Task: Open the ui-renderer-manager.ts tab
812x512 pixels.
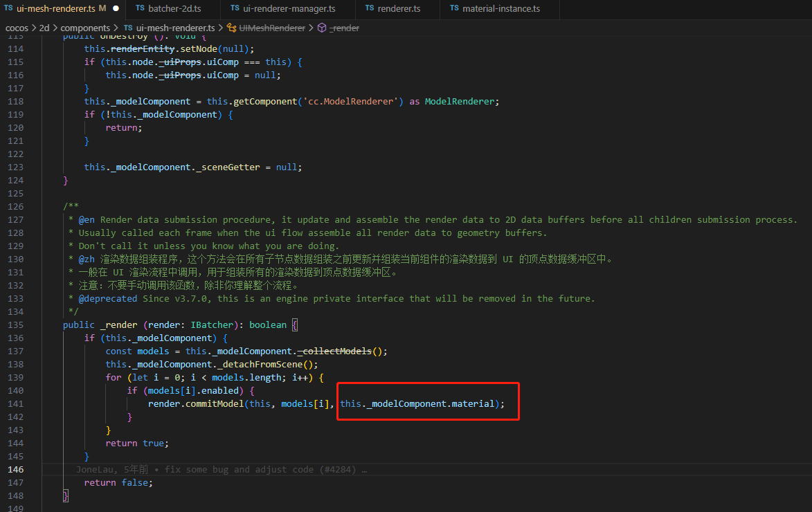Action: click(289, 8)
